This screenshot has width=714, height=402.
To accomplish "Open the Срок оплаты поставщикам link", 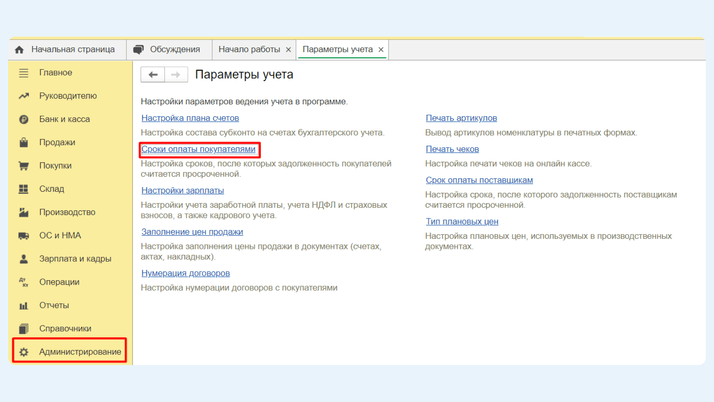I will pos(479,180).
